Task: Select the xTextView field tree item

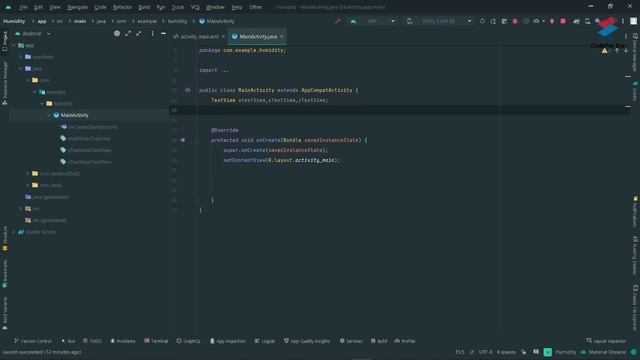Action: 86,139
